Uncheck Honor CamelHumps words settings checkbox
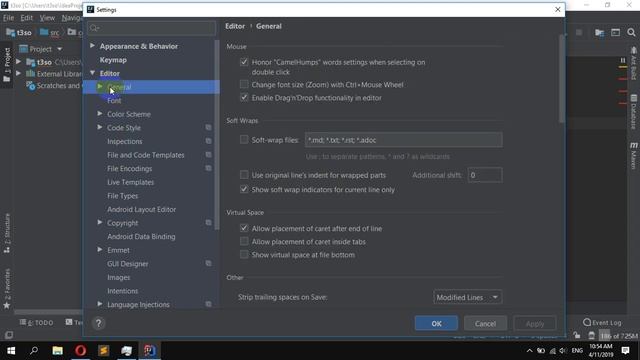 click(x=244, y=62)
